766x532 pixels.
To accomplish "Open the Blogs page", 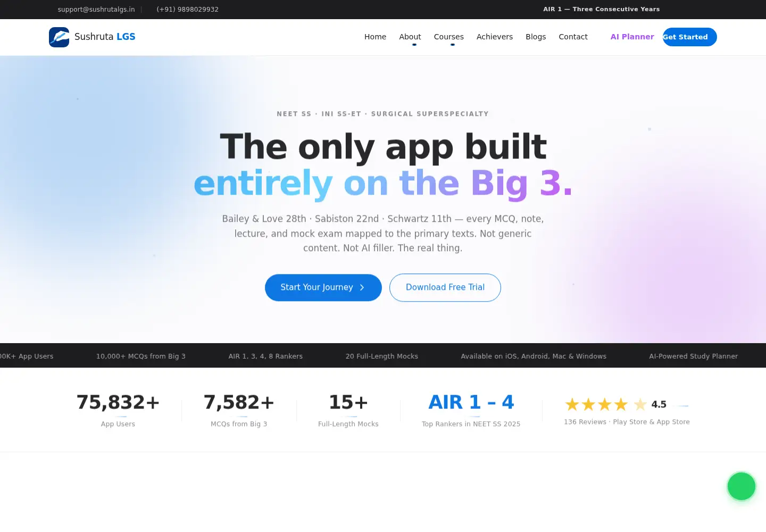I will 536,37.
